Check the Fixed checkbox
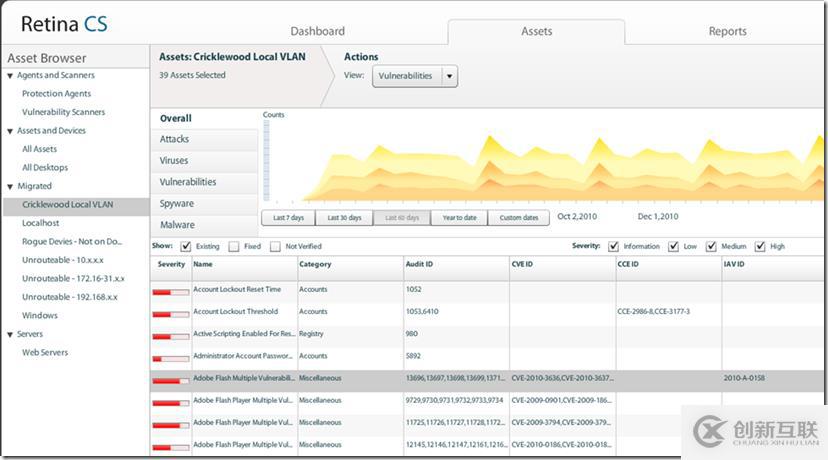Screen dimensions: 828x460 pyautogui.click(x=234, y=247)
